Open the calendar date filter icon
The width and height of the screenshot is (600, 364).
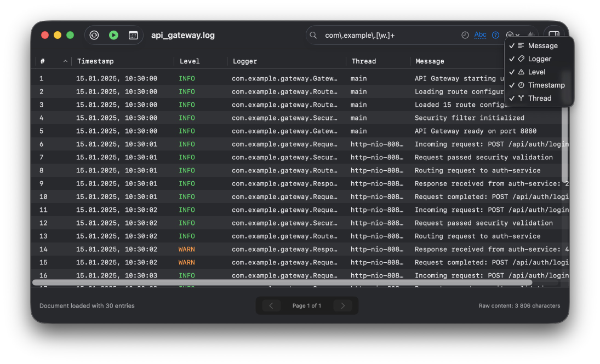133,35
